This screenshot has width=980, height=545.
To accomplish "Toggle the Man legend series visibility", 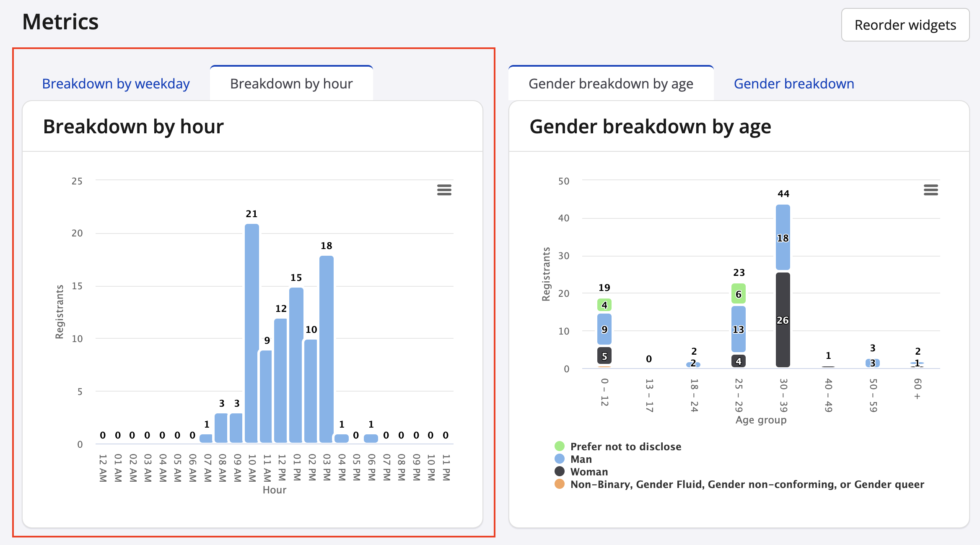I will (x=581, y=459).
